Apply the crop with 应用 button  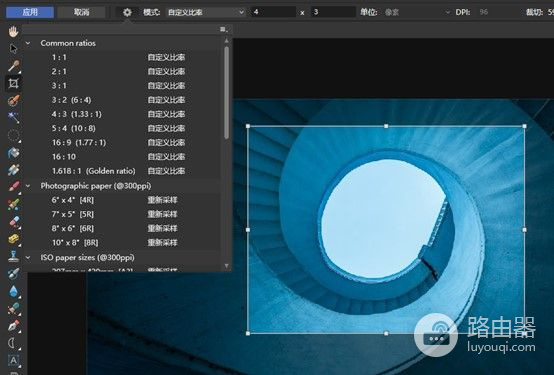tap(30, 12)
